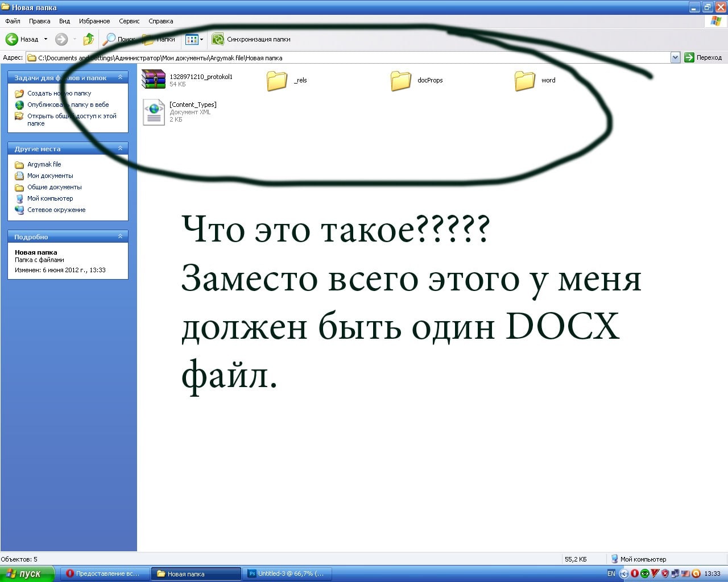Click the Up folder level icon
The width and height of the screenshot is (728, 582).
click(88, 39)
